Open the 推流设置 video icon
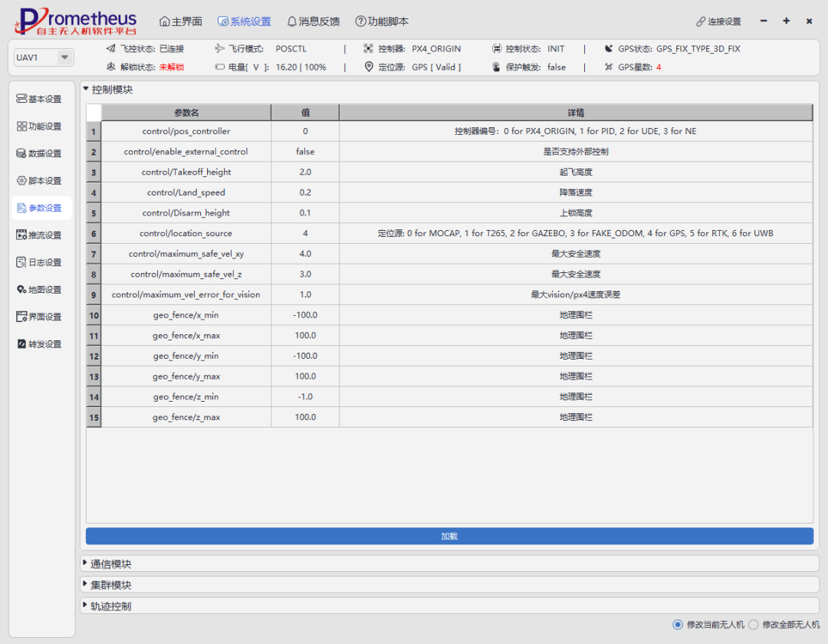The image size is (828, 644). [x=21, y=235]
